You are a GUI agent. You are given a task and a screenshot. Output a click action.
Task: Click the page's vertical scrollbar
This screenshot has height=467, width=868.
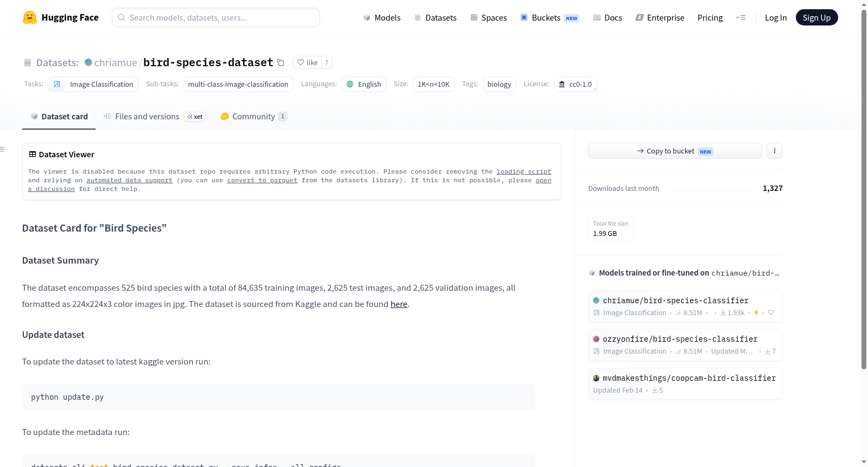point(864,189)
